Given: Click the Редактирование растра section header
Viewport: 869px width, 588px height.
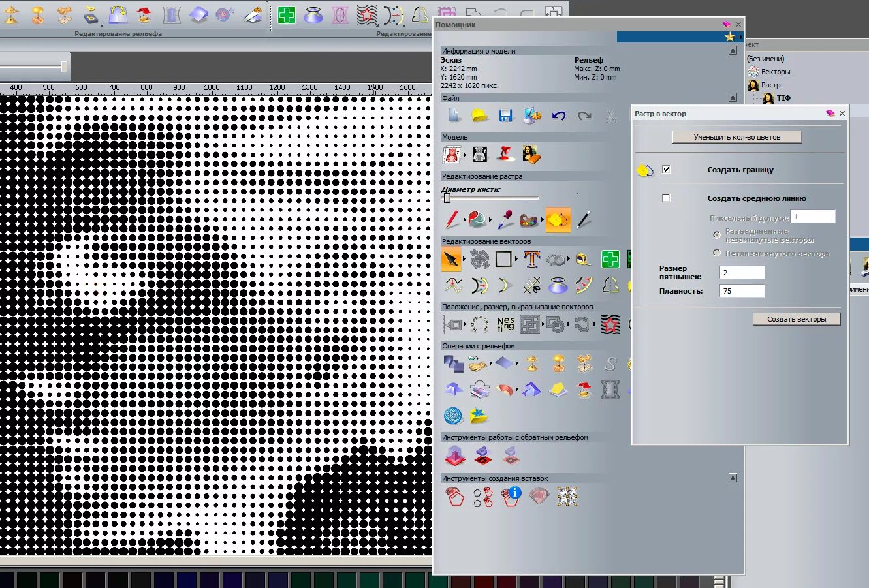Looking at the screenshot, I should coord(482,176).
